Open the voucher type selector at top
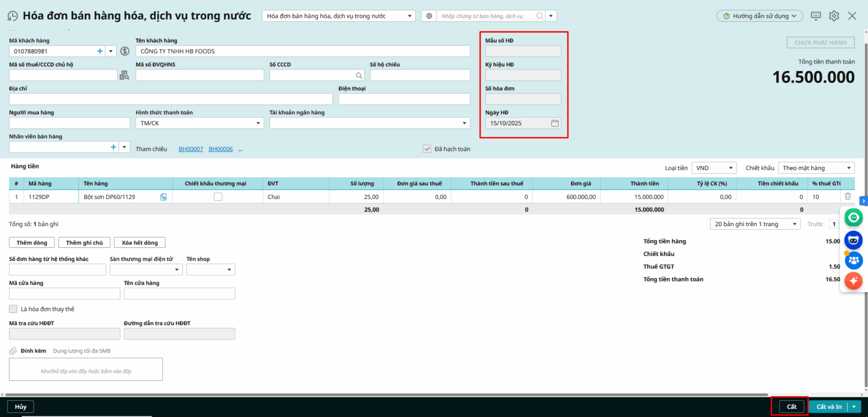 point(339,16)
